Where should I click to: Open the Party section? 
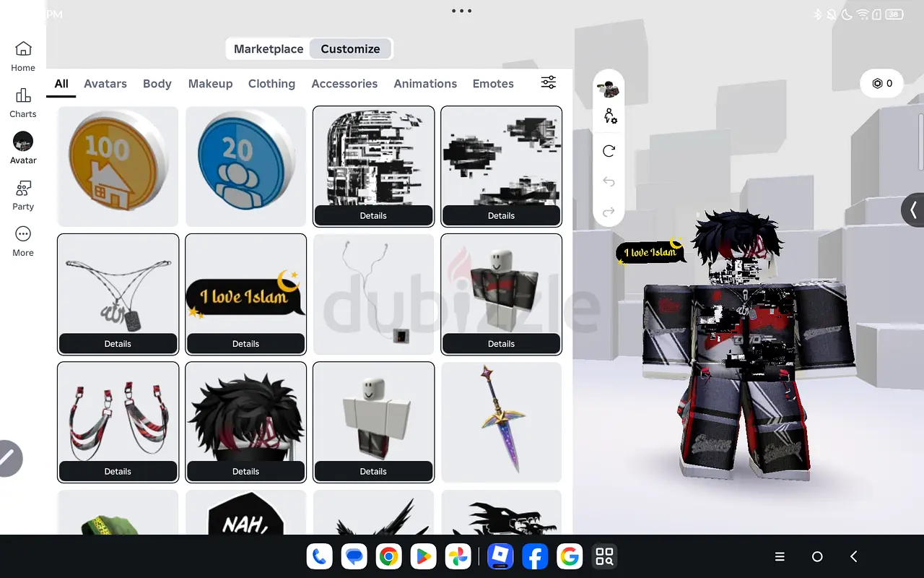(x=23, y=196)
